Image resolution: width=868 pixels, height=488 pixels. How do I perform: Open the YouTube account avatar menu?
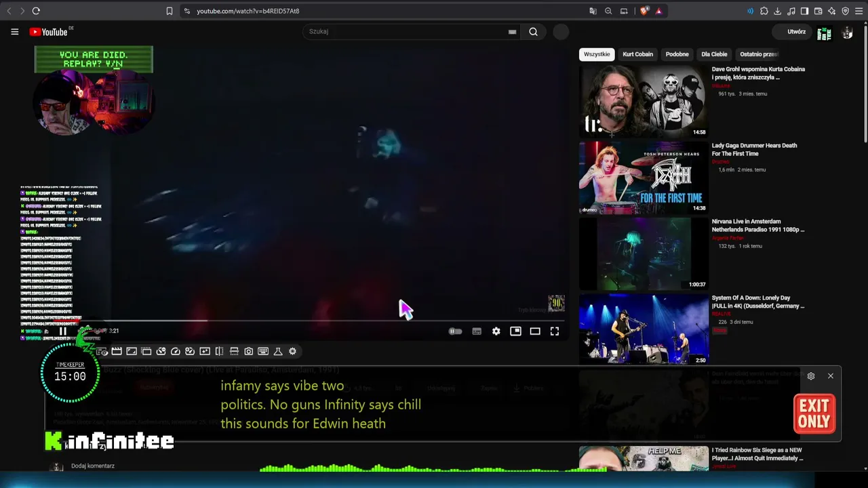click(x=847, y=33)
